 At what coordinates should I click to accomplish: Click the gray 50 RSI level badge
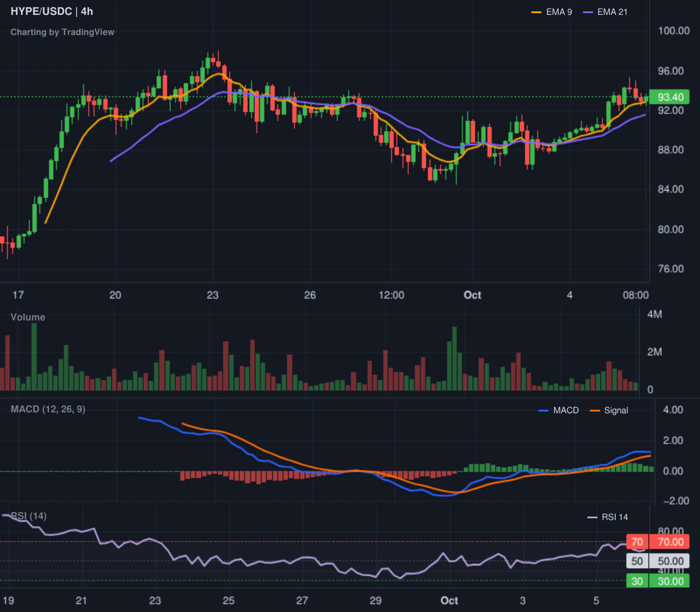[637, 561]
